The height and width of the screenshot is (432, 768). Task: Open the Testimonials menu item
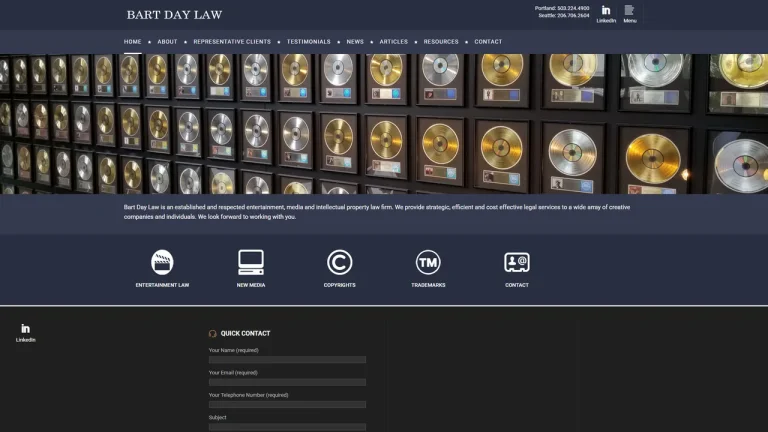tap(309, 42)
